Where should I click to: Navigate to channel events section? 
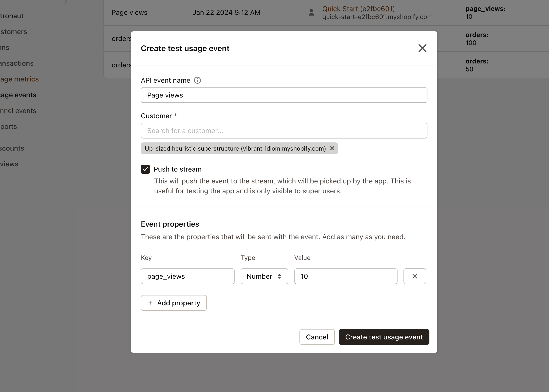pyautogui.click(x=18, y=111)
